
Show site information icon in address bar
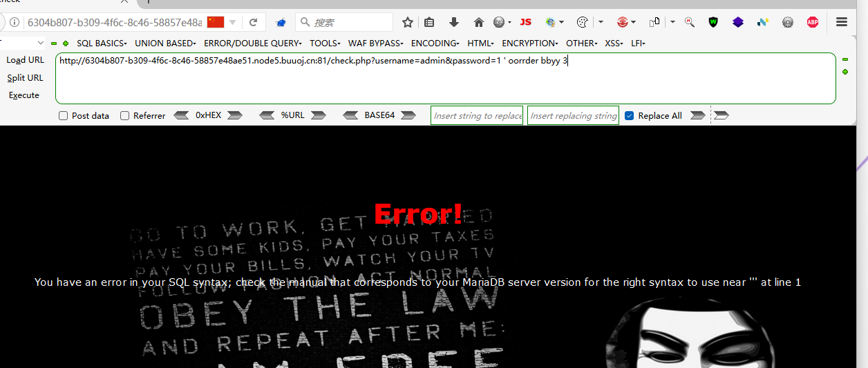coord(15,22)
